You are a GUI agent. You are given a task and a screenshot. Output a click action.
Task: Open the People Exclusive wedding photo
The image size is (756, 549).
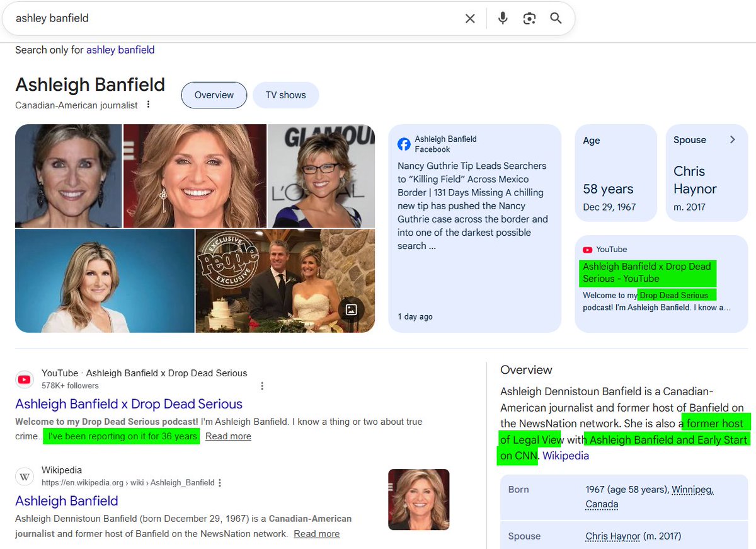[285, 280]
